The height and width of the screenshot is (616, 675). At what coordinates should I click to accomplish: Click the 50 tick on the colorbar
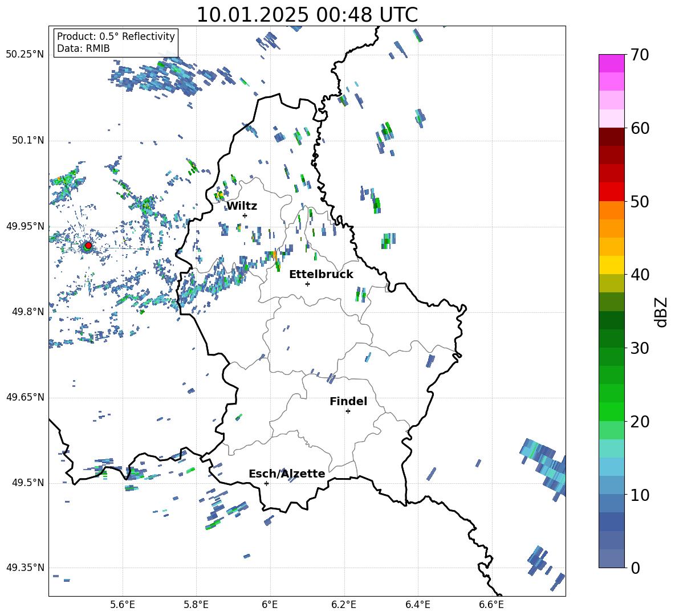coord(640,201)
